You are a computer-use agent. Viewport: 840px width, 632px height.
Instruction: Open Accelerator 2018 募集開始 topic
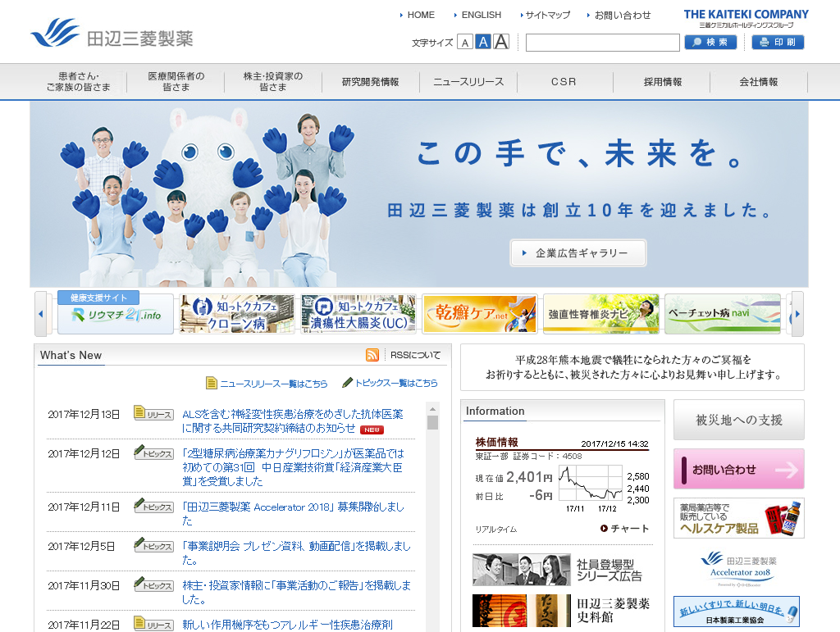293,513
